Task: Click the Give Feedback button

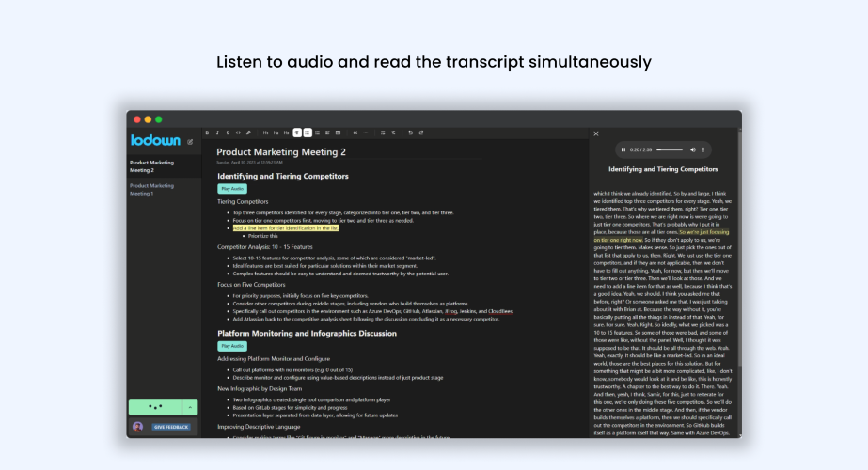Action: [x=171, y=427]
